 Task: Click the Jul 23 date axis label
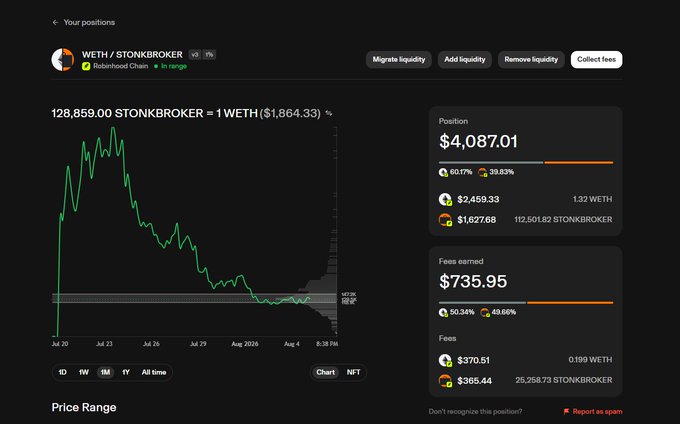104,344
